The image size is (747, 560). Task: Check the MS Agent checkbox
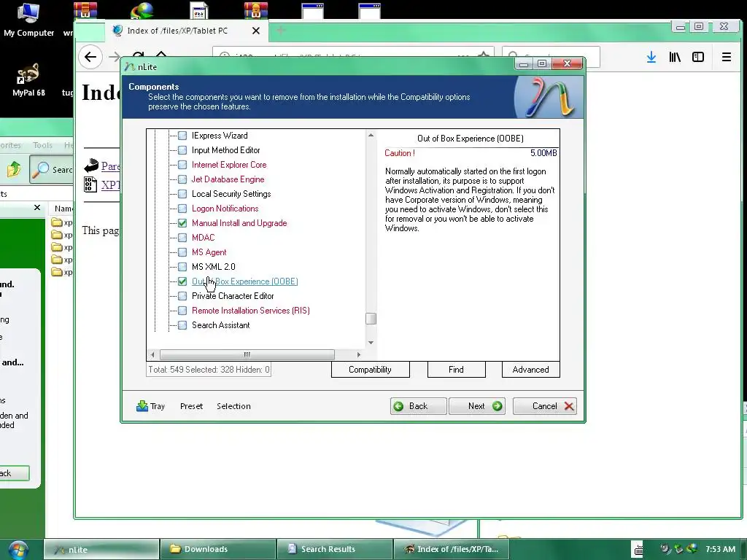pyautogui.click(x=182, y=252)
